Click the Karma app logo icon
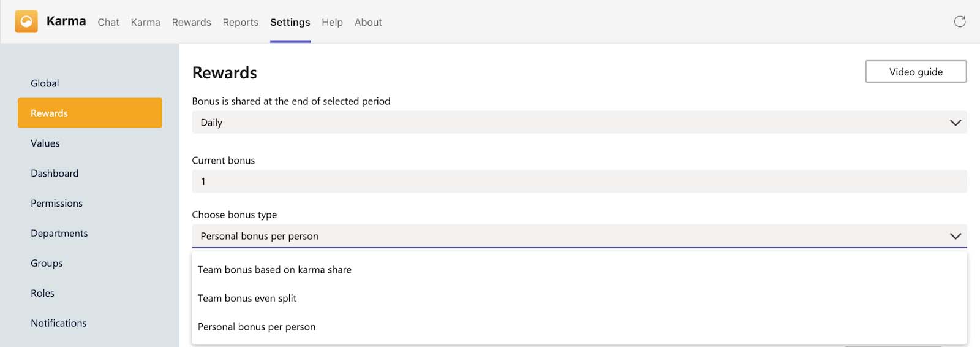This screenshot has width=980, height=347. (x=26, y=21)
